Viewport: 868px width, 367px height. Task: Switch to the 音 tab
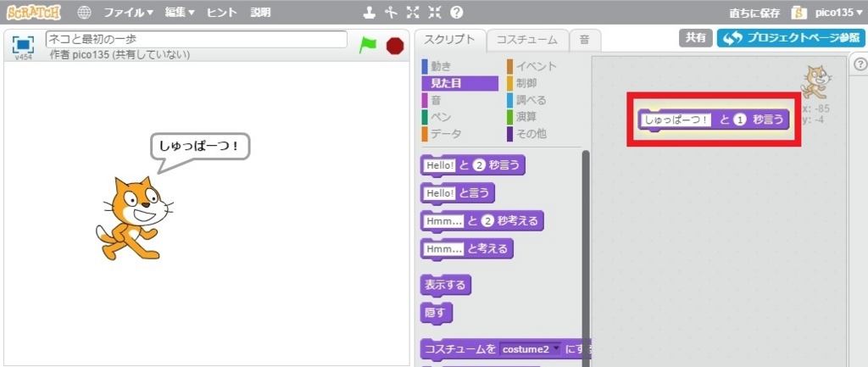[x=585, y=40]
